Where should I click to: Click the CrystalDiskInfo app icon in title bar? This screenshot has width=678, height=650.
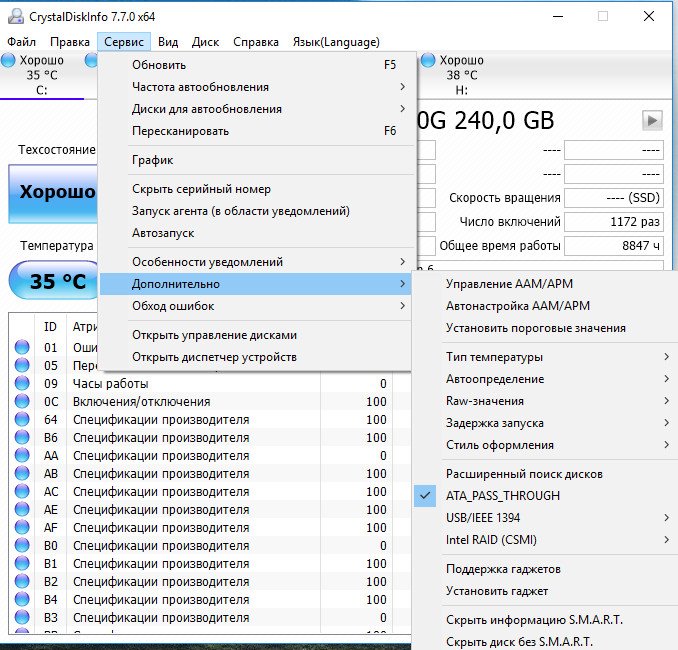pos(16,16)
